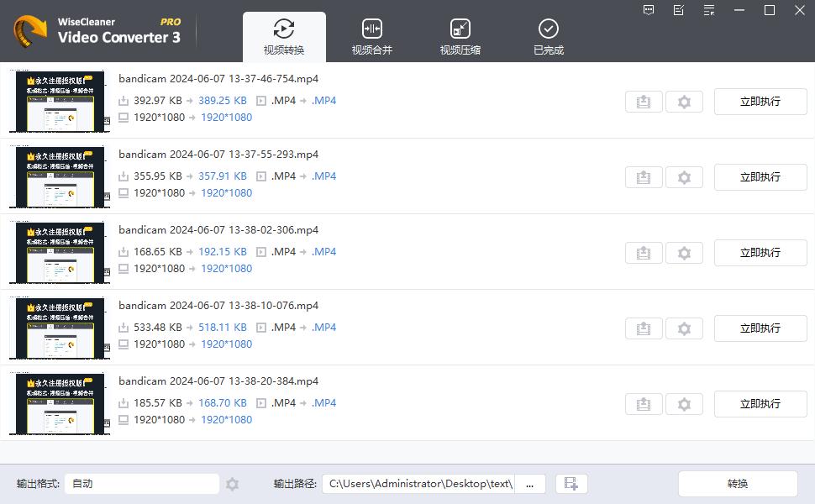This screenshot has height=504, width=815.
Task: Click 立即执行 for the first video
Action: coord(760,101)
